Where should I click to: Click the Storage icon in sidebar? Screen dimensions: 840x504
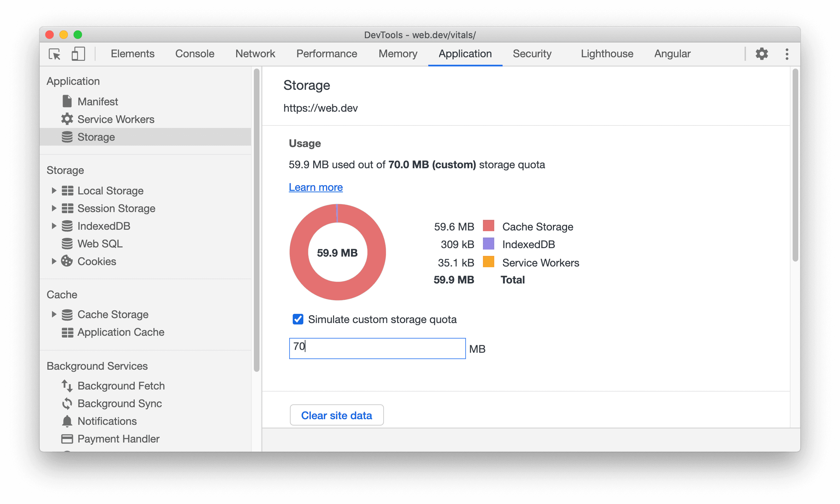tap(67, 137)
